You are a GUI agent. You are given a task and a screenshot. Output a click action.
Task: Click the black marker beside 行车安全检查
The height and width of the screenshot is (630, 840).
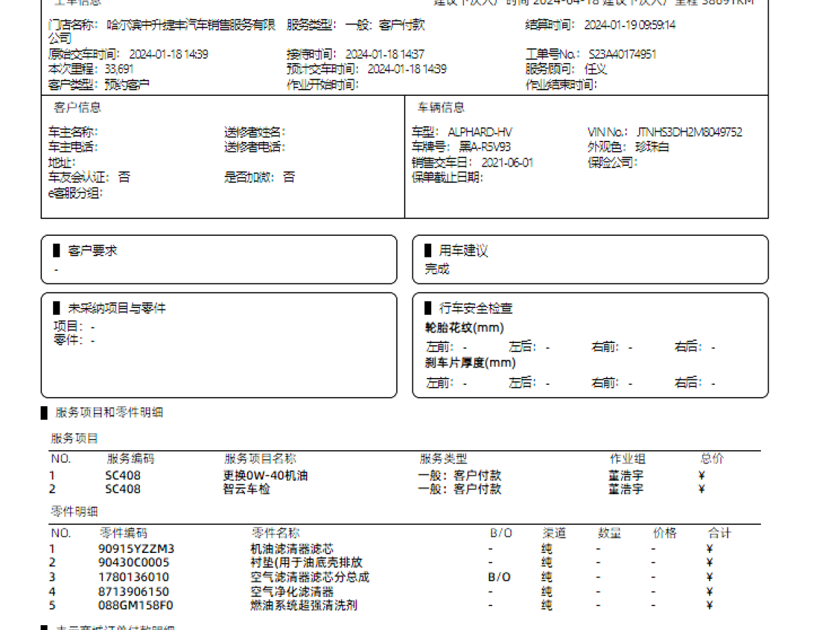coord(428,308)
